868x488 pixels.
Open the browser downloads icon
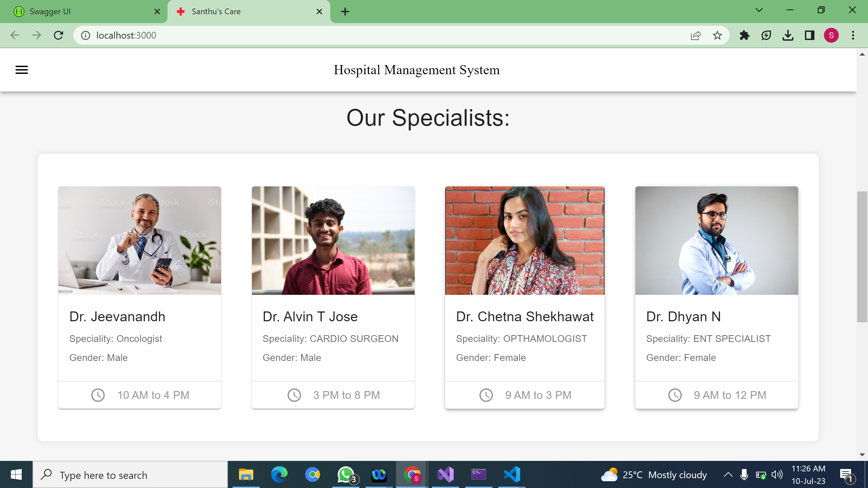point(788,35)
